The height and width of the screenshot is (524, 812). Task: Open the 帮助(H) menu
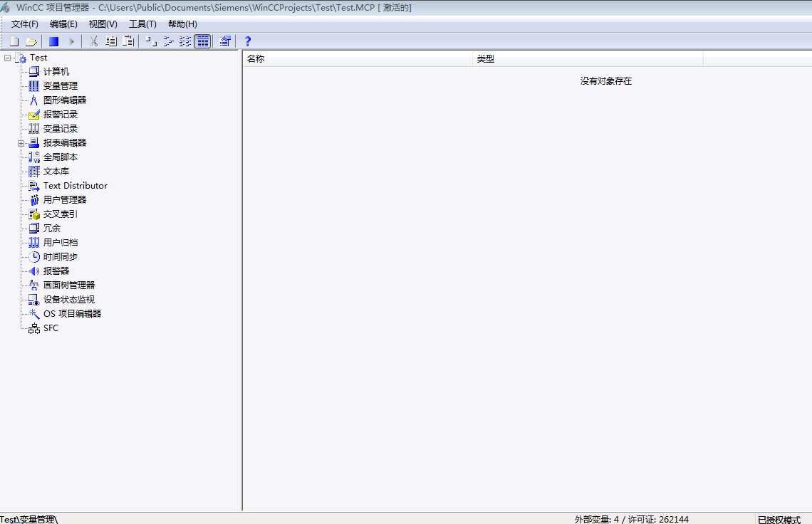pos(182,24)
